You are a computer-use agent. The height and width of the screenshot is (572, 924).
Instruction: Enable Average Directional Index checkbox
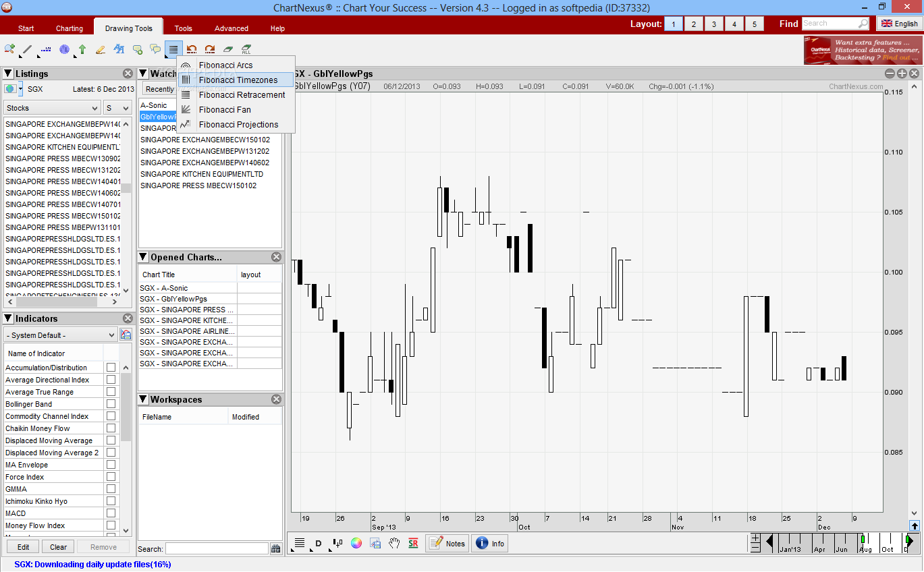point(111,380)
